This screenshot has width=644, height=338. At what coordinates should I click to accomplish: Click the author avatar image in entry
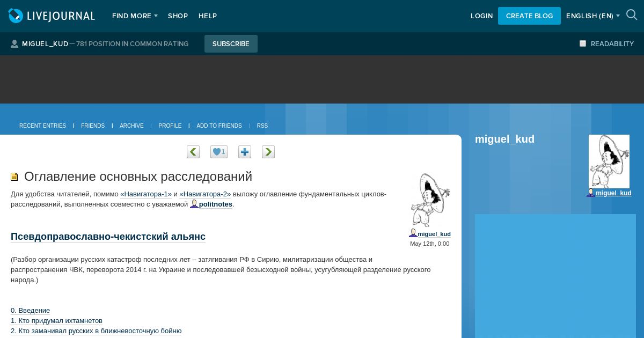coord(430,200)
